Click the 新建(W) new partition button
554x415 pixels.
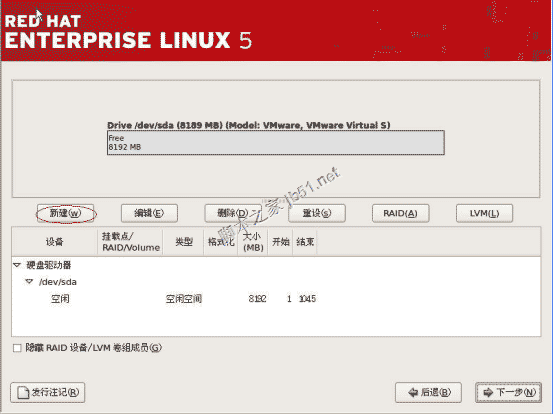[65, 213]
